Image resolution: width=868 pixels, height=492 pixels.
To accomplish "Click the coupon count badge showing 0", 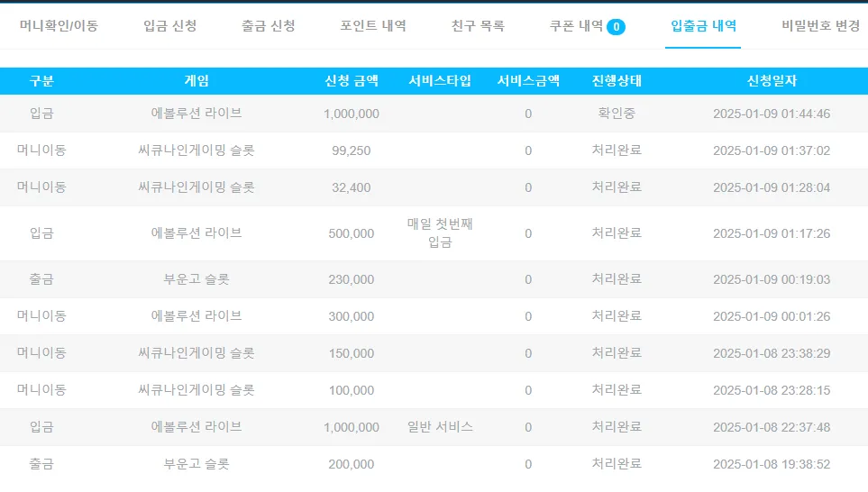I will click(617, 26).
